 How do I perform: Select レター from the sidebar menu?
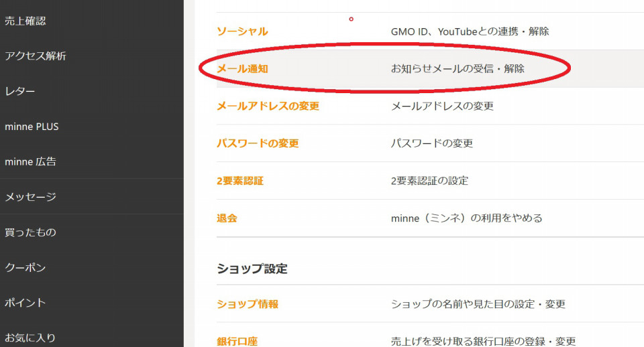(20, 91)
